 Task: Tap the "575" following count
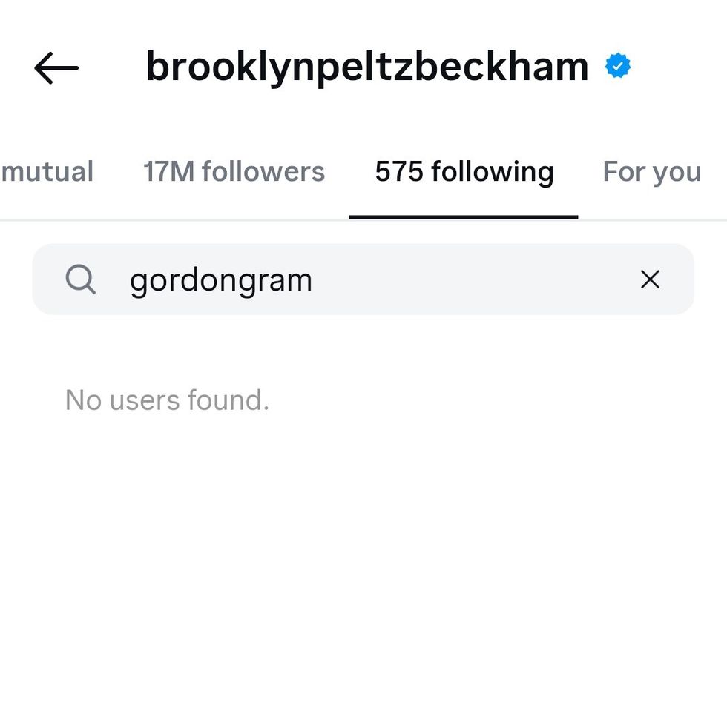399,172
